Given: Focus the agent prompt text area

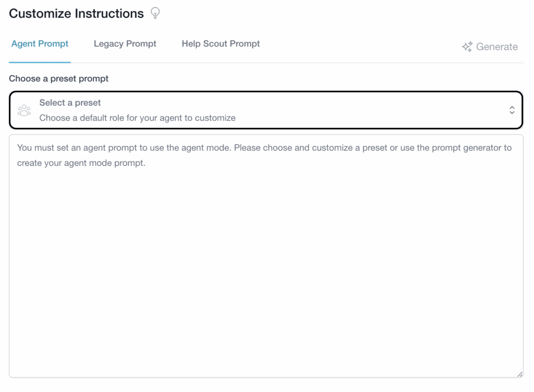Looking at the screenshot, I should click(265, 261).
